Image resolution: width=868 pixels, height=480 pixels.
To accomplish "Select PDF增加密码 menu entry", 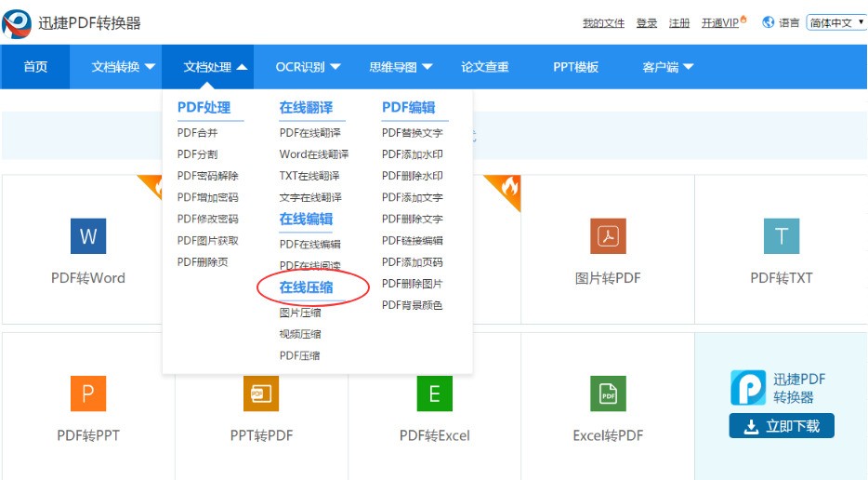I will click(207, 197).
